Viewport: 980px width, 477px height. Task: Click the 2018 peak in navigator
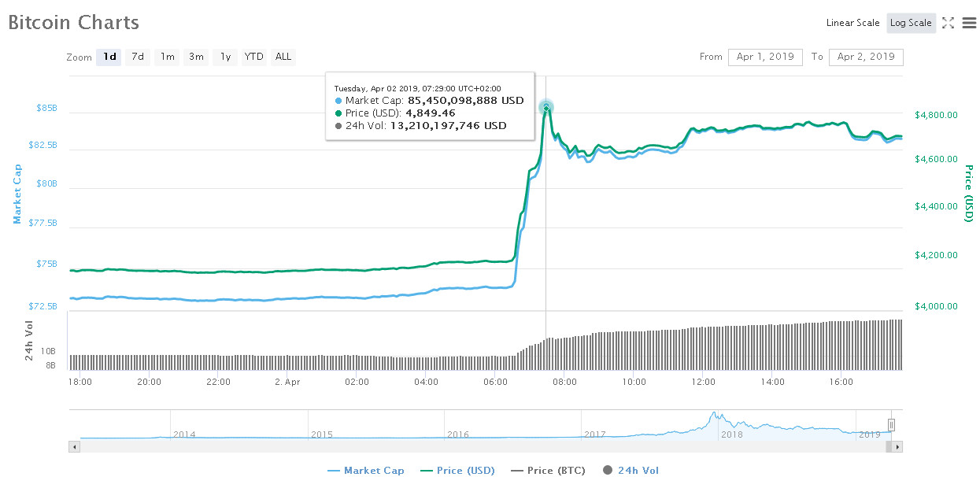[714, 413]
